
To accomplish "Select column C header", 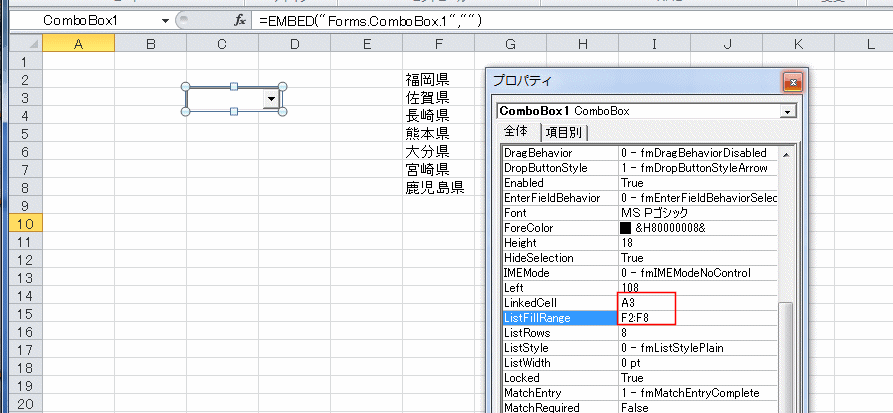I will click(222, 43).
